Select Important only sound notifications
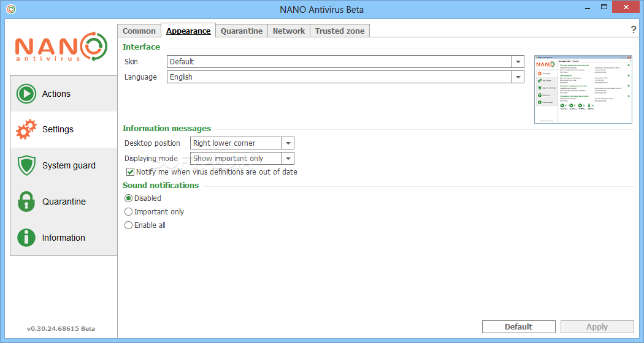 [x=129, y=212]
